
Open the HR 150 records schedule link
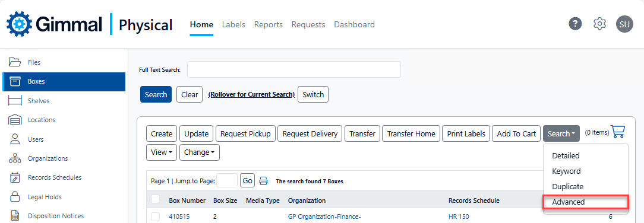tap(459, 217)
